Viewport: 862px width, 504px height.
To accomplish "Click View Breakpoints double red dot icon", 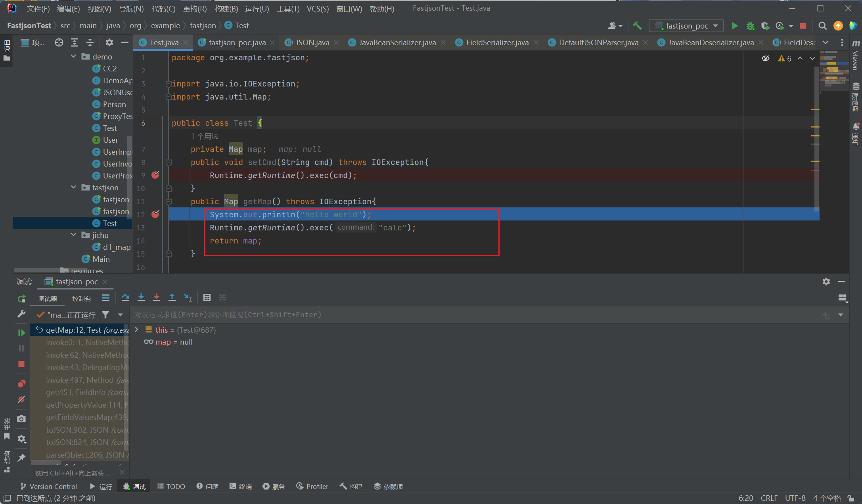I will pyautogui.click(x=21, y=383).
